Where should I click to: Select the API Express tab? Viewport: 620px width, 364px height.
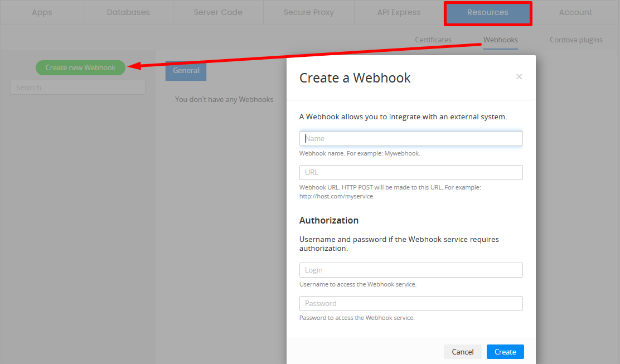(399, 13)
